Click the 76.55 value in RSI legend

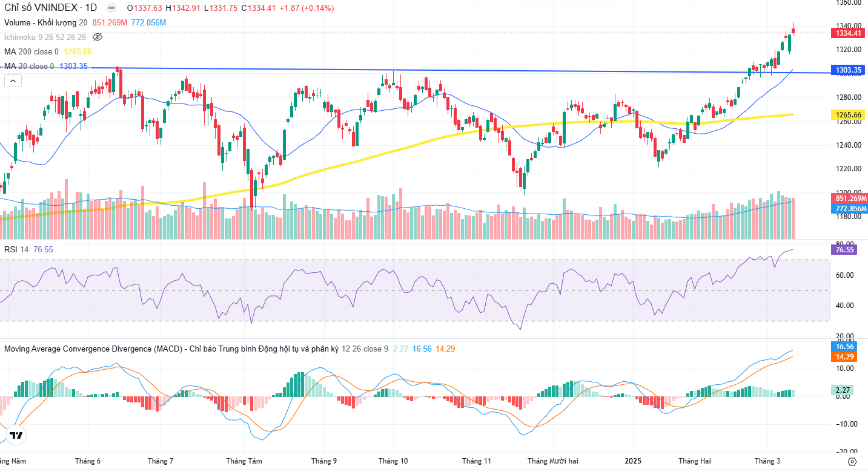(x=43, y=249)
